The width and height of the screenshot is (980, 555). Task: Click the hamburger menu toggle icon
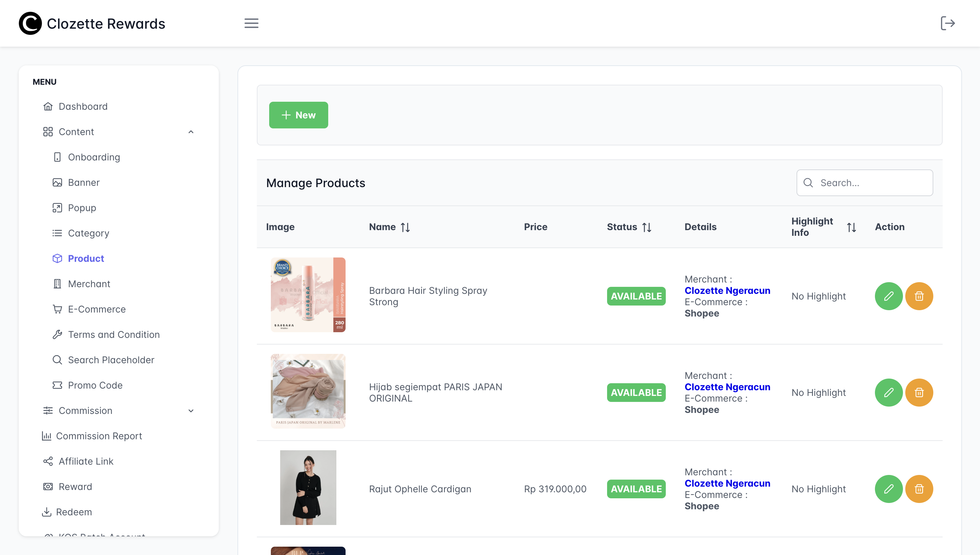(x=251, y=23)
